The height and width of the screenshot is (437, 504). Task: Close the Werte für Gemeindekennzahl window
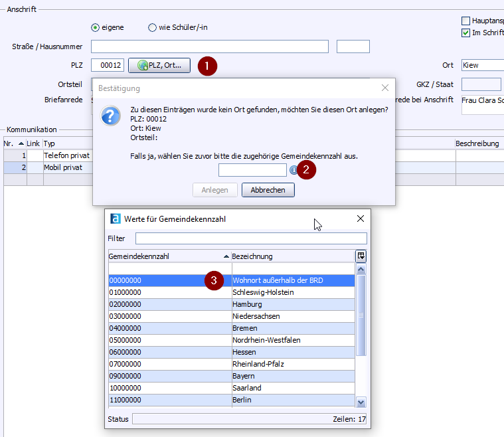click(x=361, y=218)
